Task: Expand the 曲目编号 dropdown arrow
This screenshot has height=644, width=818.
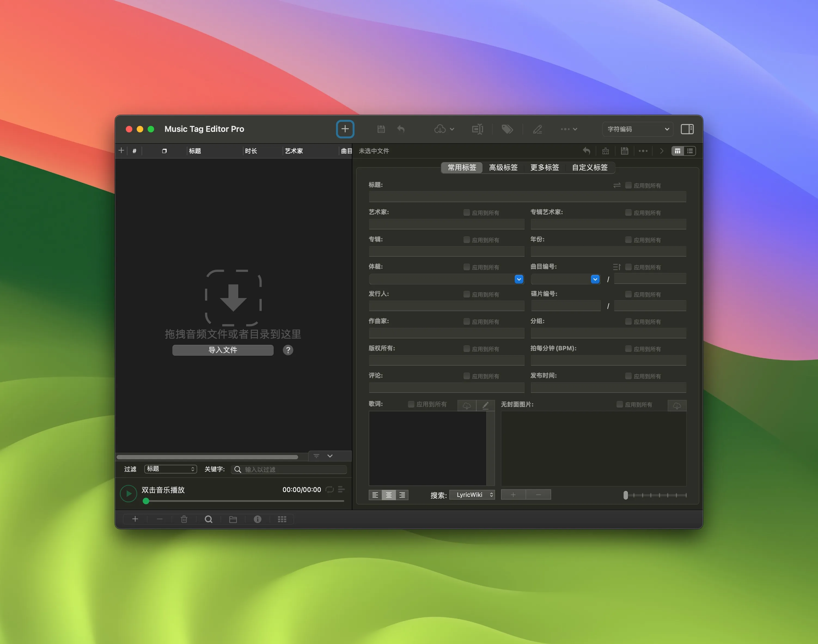Action: tap(595, 279)
